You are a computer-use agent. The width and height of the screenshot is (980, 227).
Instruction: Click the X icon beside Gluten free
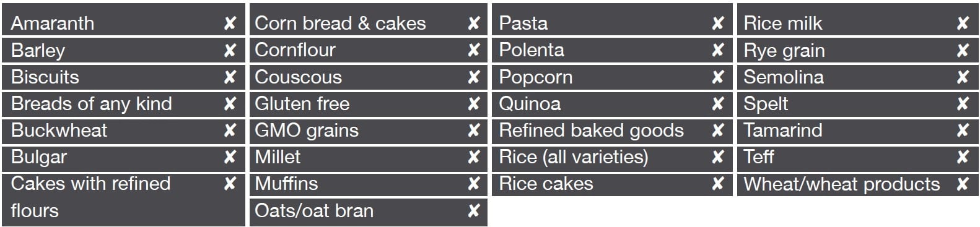pos(474,103)
